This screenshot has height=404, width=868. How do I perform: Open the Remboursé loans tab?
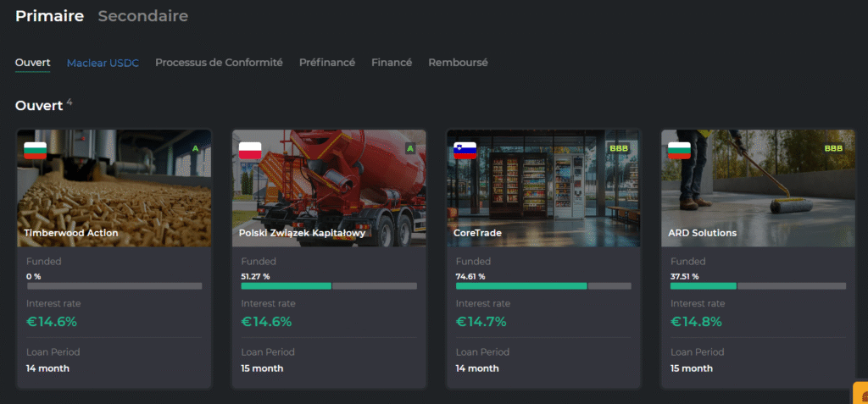[458, 63]
